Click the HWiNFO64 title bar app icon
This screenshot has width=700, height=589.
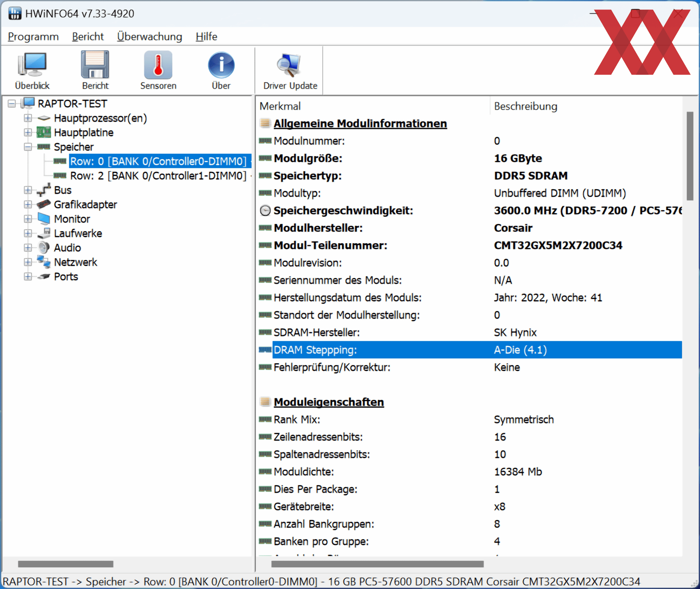15,13
